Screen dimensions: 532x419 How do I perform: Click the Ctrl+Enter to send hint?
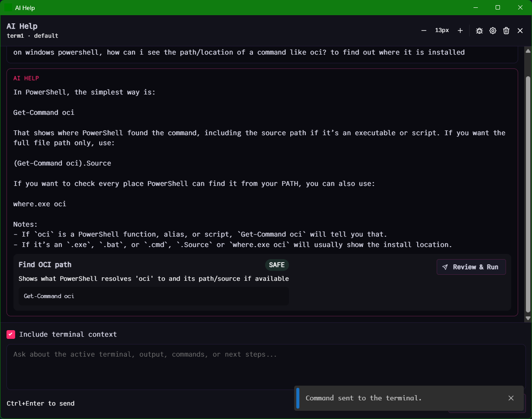coord(41,403)
